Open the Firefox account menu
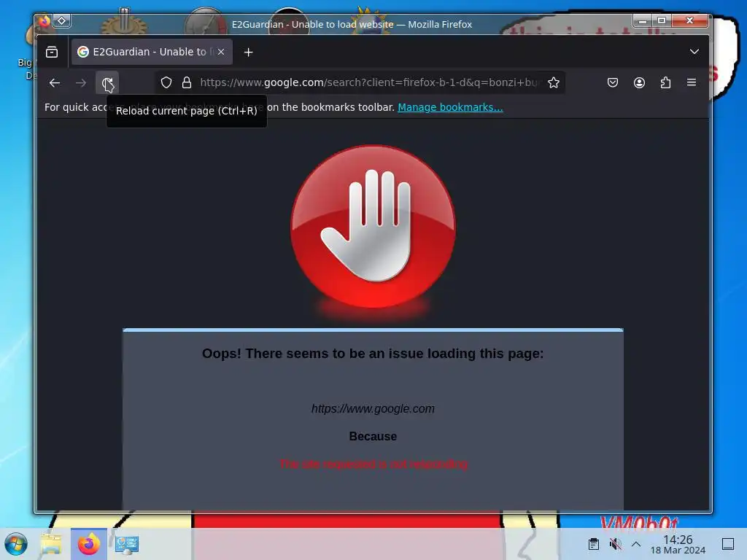The height and width of the screenshot is (560, 747). coord(639,83)
